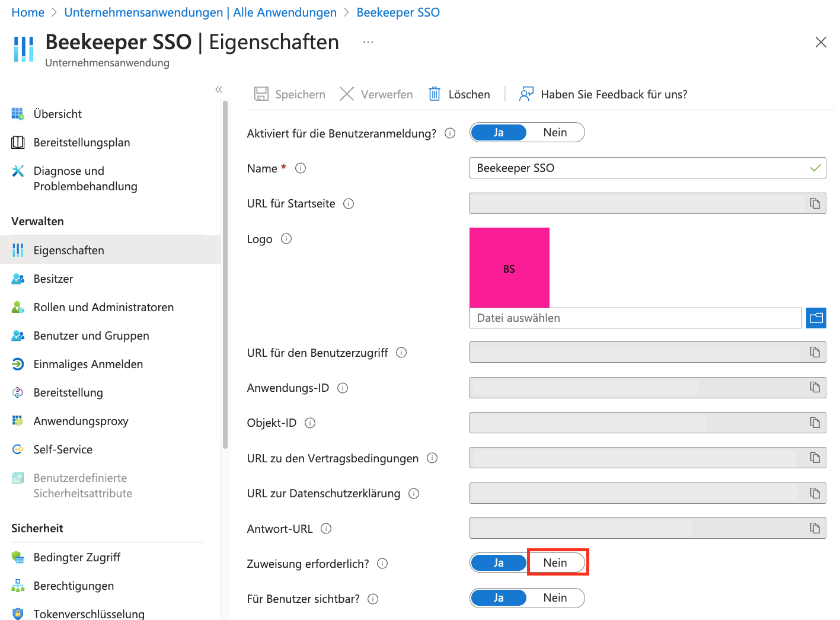This screenshot has height=620, width=840.
Task: Go to Home breadcrumb link
Action: point(28,12)
